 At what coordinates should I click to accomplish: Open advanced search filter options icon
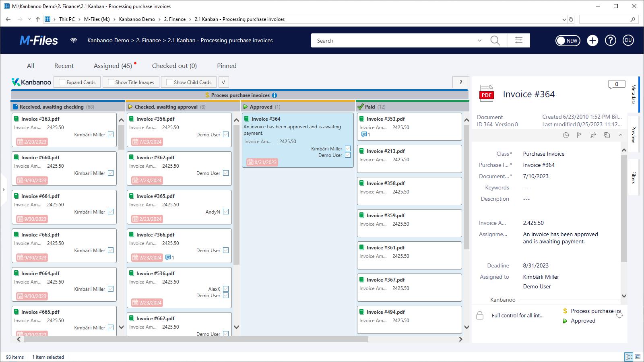pos(519,40)
